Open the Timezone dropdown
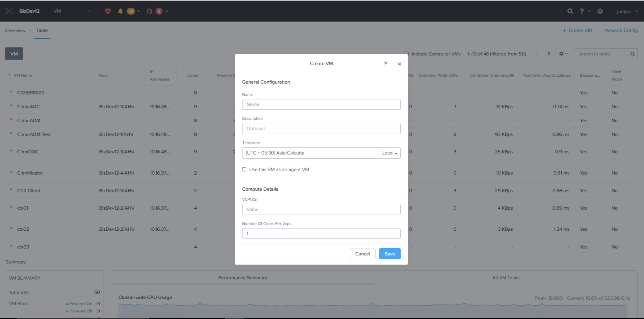 321,153
